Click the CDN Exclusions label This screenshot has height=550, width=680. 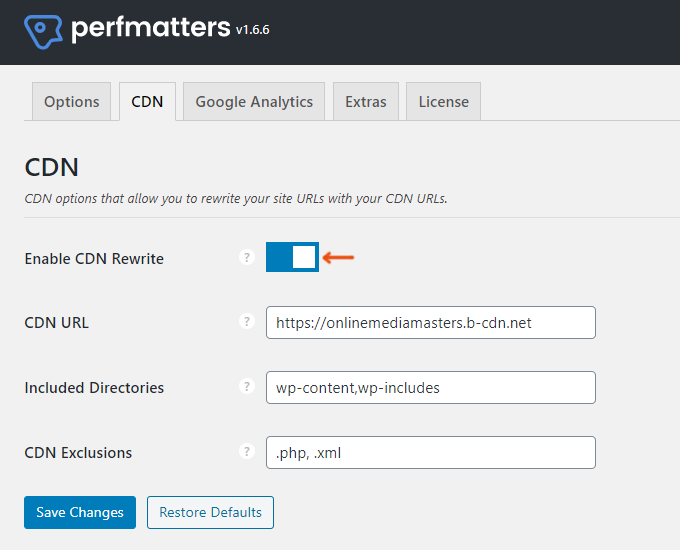click(78, 452)
